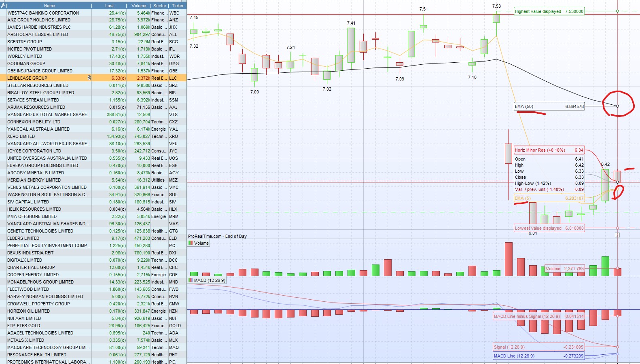Select MACQUARIE TECHNOLOGY GROUP row
640x364 pixels.
[93, 347]
